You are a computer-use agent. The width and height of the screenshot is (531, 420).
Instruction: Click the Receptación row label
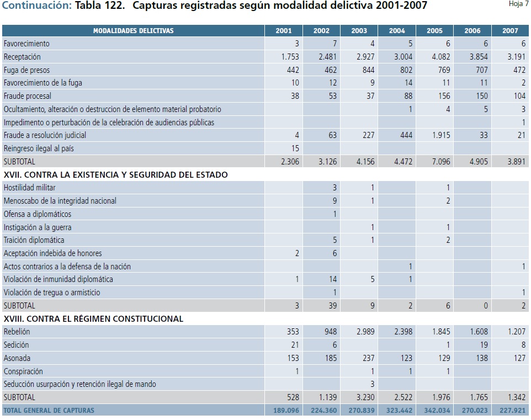[22, 57]
